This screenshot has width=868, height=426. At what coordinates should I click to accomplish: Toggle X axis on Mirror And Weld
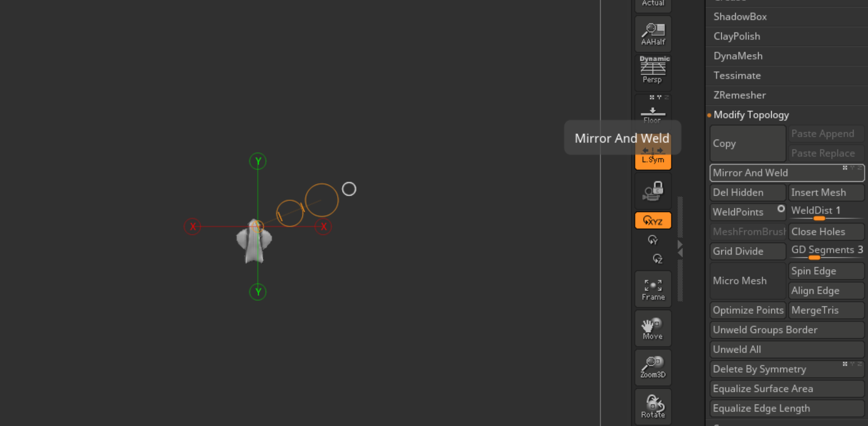(x=845, y=168)
